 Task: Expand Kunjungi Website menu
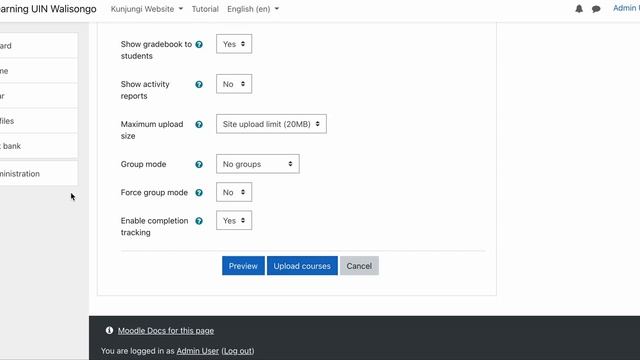coord(147,9)
